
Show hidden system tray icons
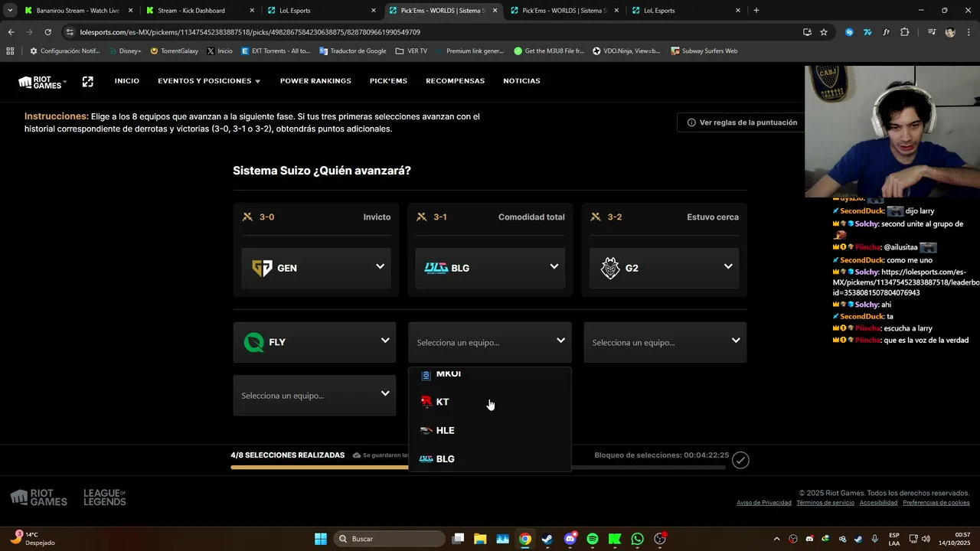tap(776, 539)
